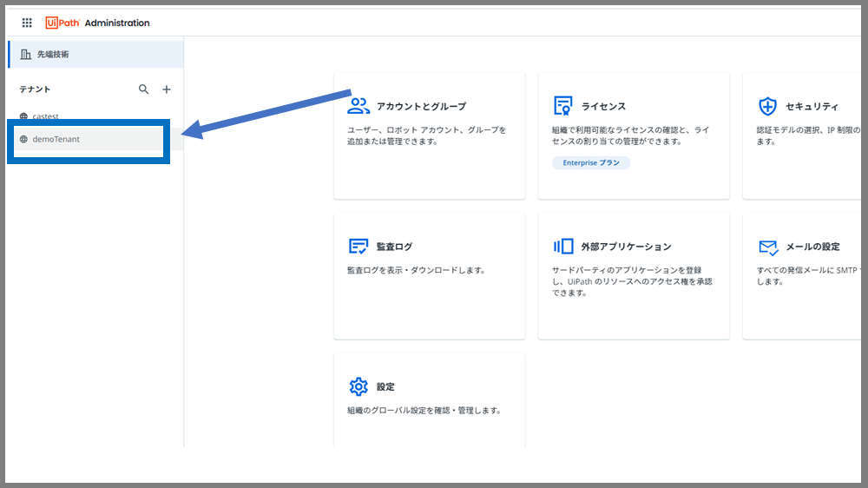Open the app launcher grid icon
The image size is (868, 488).
click(x=27, y=23)
